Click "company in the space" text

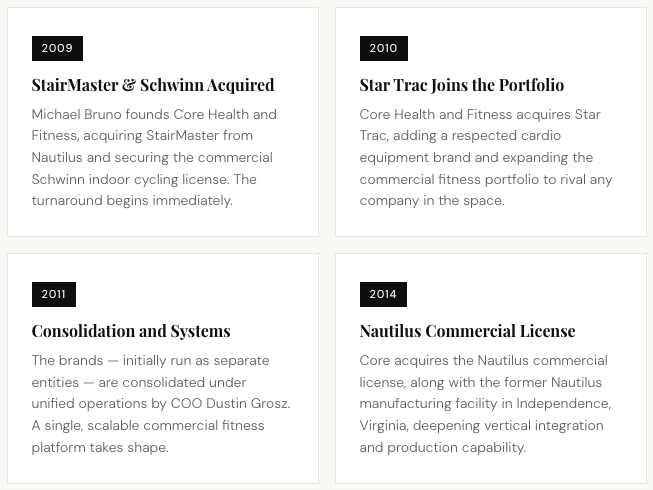pyautogui.click(x=432, y=200)
